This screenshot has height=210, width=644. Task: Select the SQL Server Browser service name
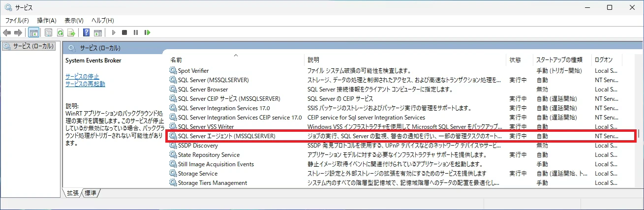(203, 90)
